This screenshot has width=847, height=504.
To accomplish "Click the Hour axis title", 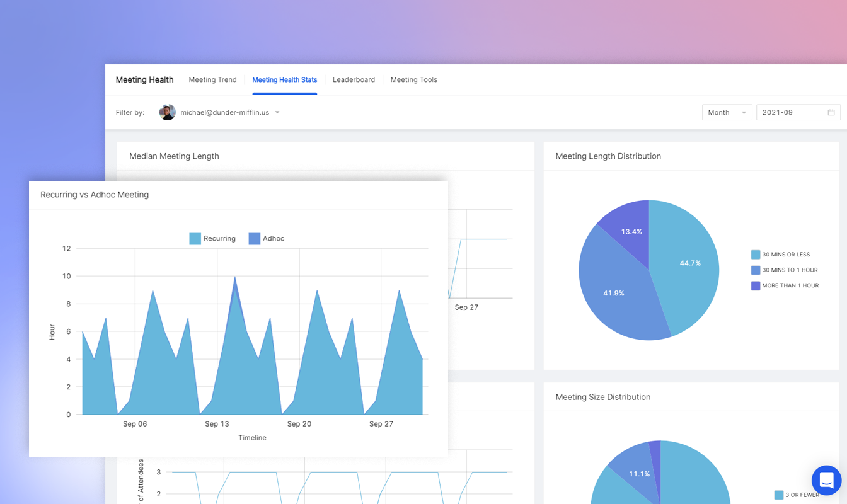I will pyautogui.click(x=52, y=332).
